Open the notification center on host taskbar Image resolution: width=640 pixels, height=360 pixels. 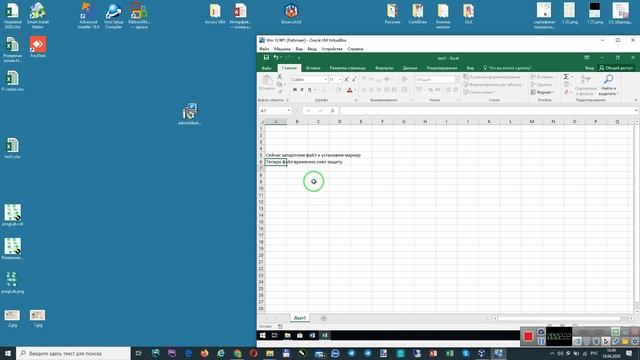point(629,353)
